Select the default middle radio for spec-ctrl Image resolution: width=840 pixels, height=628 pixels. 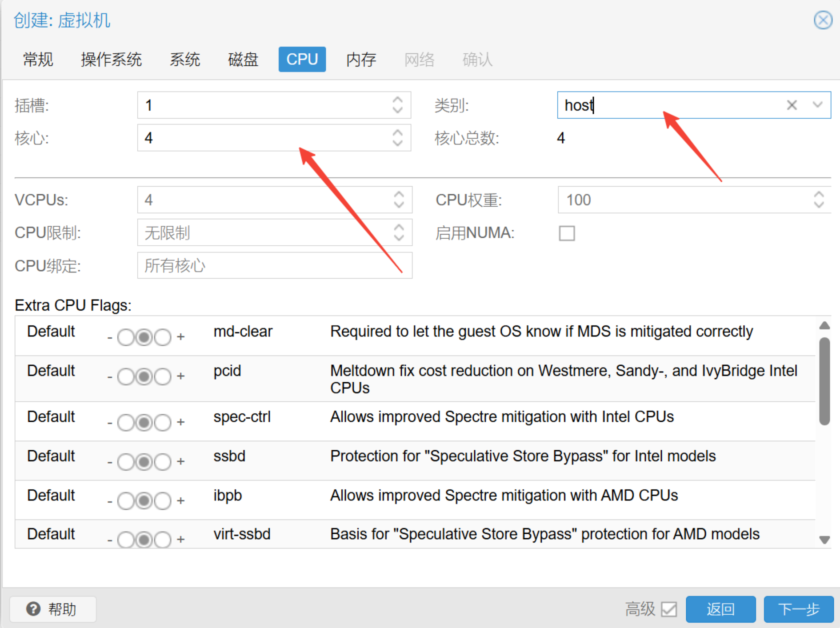[144, 423]
